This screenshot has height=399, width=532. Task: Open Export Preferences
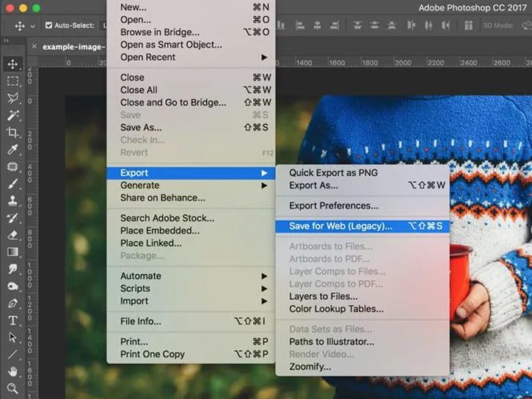click(x=334, y=206)
